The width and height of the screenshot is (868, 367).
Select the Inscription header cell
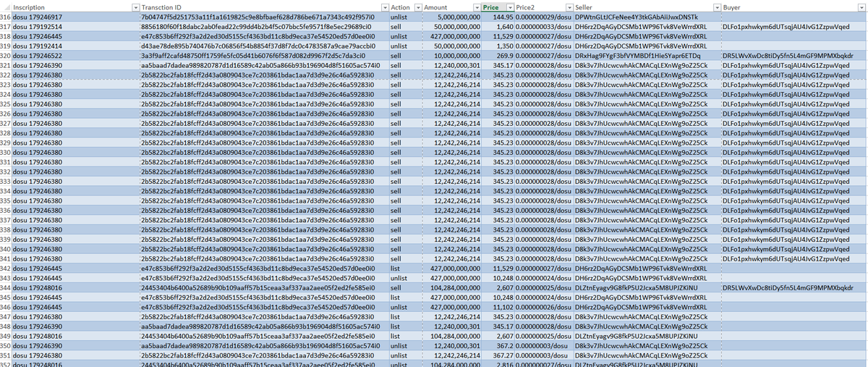(76, 7)
